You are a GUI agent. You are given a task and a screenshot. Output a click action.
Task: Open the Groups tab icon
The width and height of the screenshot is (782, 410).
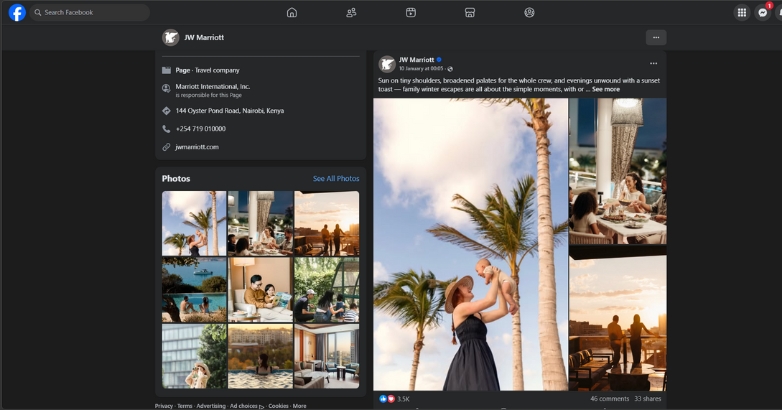click(529, 12)
